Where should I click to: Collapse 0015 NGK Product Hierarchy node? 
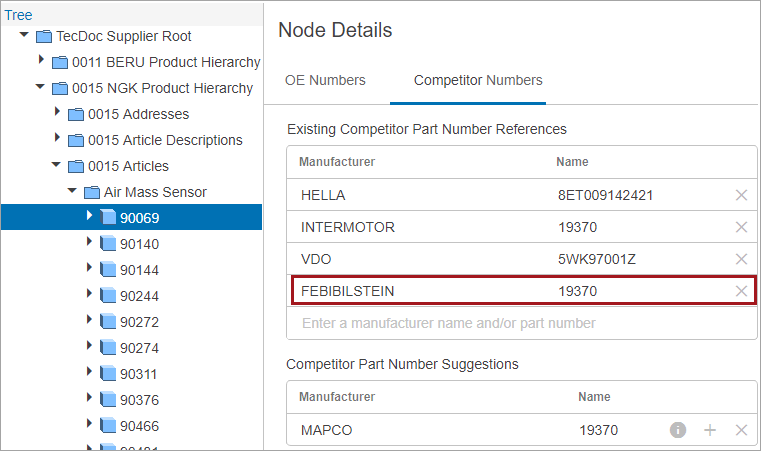point(40,86)
